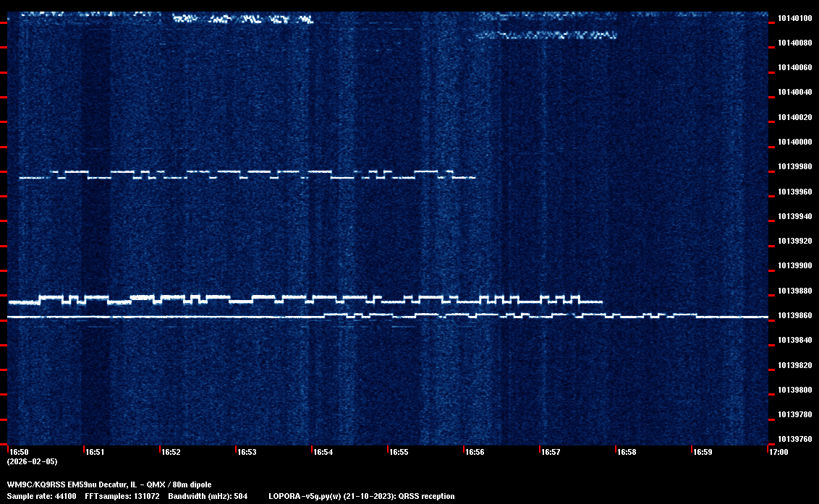Click the WM9C/KQ9RSS station description text
The height and width of the screenshot is (504, 819).
[x=109, y=484]
